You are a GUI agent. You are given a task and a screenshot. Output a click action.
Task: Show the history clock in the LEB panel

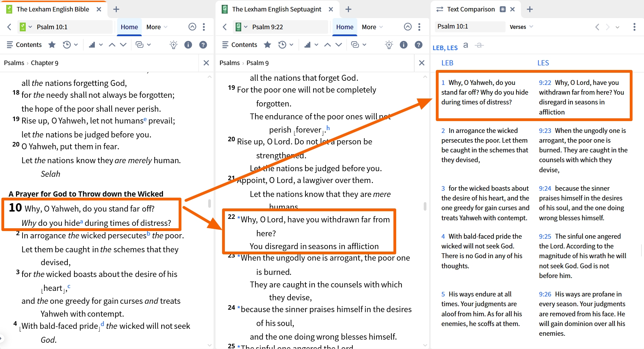point(66,45)
